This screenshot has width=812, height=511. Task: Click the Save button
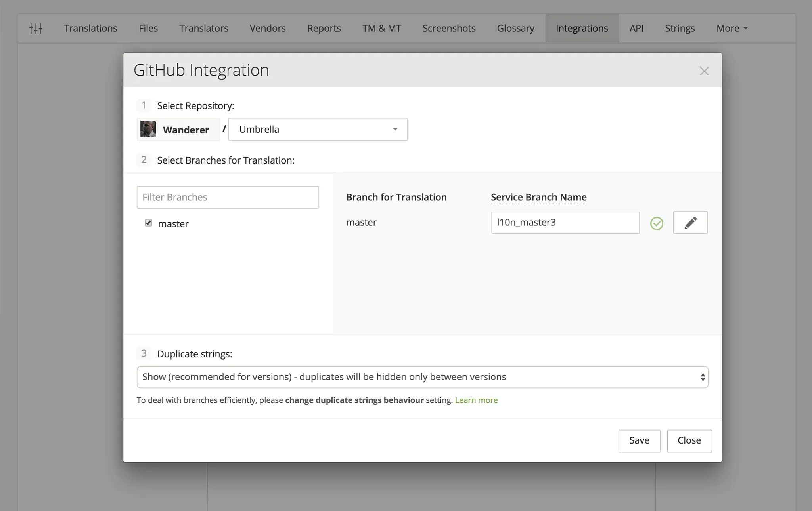coord(639,440)
